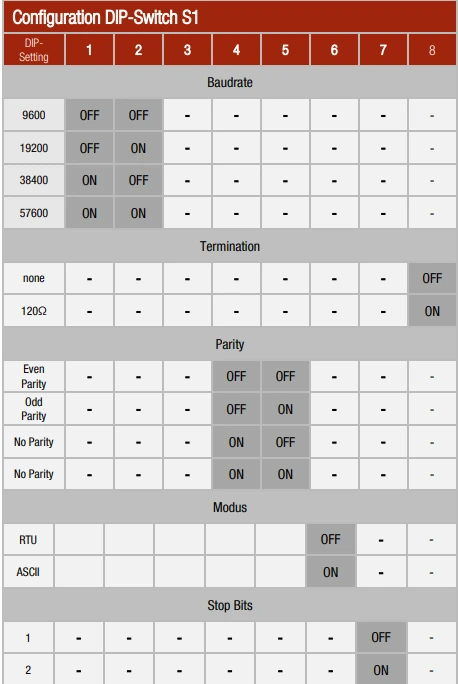The image size is (458, 684).
Task: Click the Stop Bits section heading
Action: 230,605
